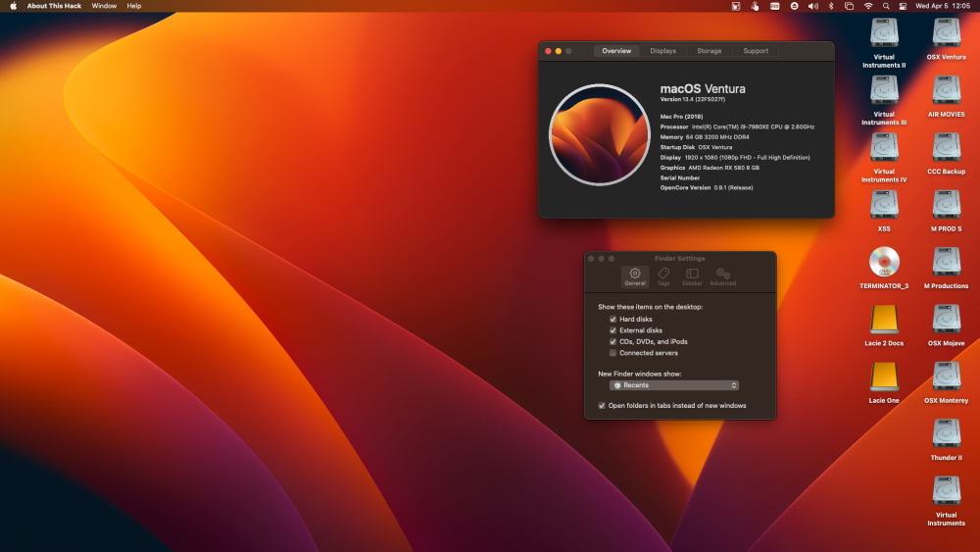Select the bottom Virtual Instruments disk
Viewport: 980px width, 552px height.
pos(947,491)
